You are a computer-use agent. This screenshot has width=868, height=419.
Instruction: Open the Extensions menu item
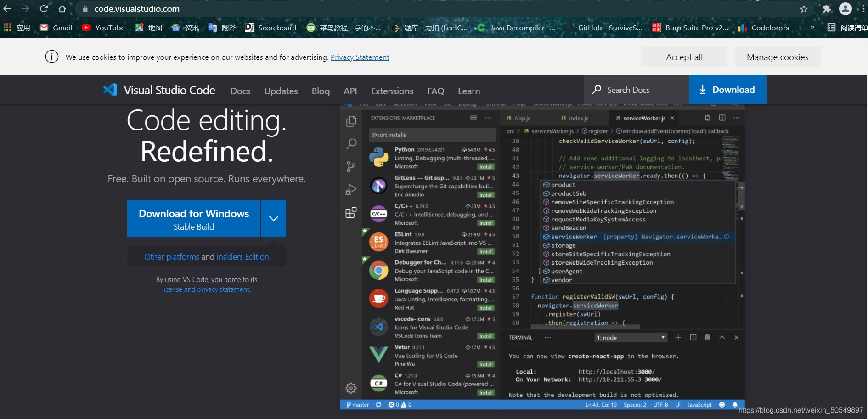[392, 91]
